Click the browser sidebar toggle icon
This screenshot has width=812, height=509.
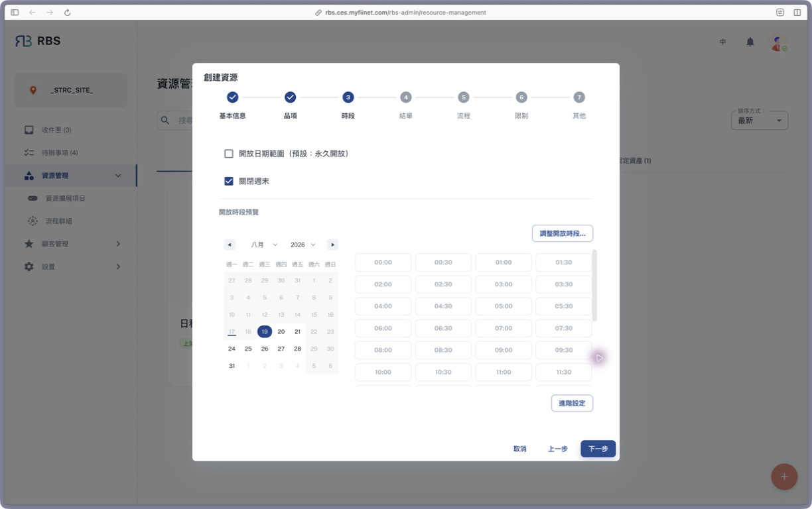point(15,13)
